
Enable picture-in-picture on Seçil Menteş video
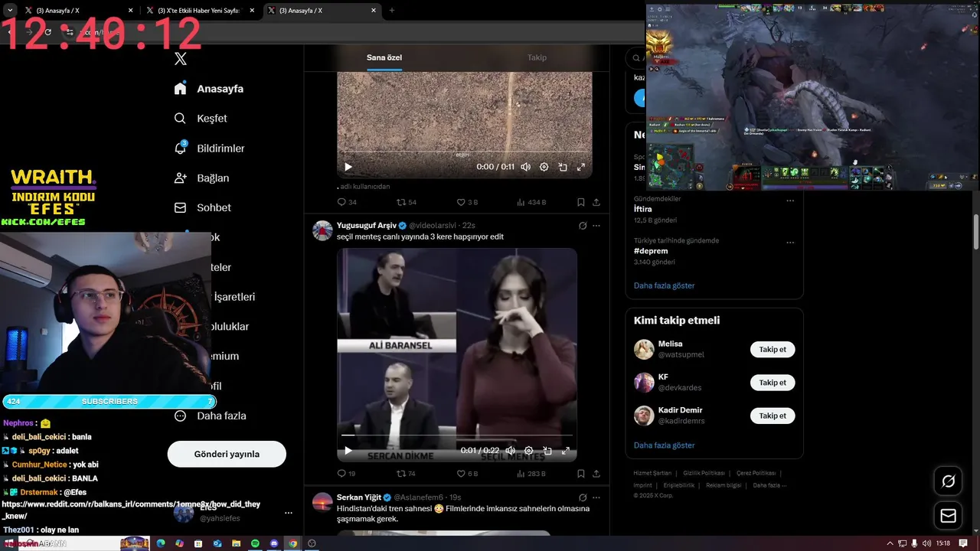point(547,451)
